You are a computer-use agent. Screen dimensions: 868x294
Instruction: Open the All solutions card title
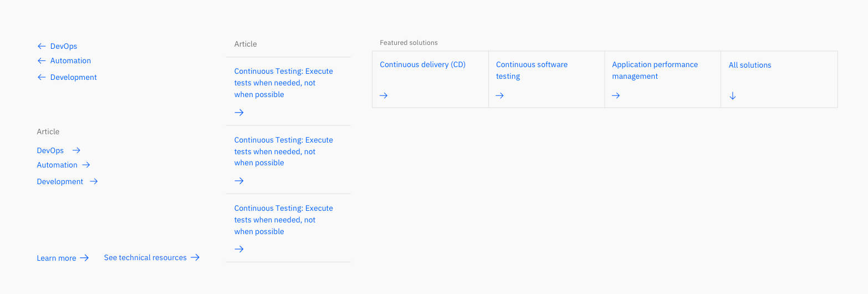pyautogui.click(x=750, y=65)
